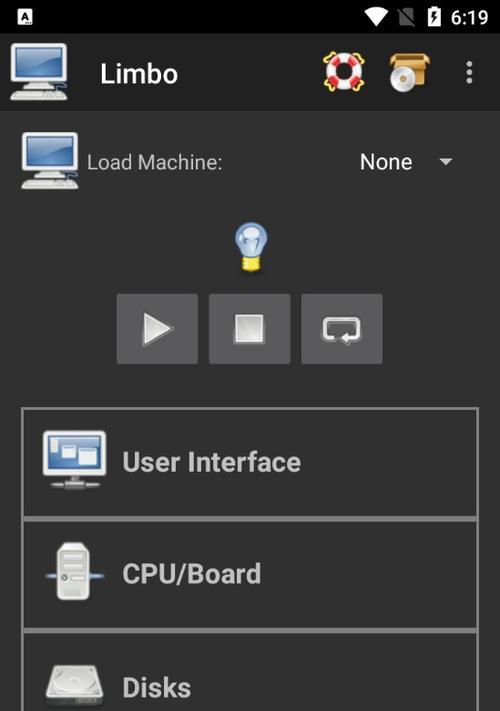This screenshot has height=711, width=500.
Task: Expand the CPU/Board section
Action: tap(250, 574)
